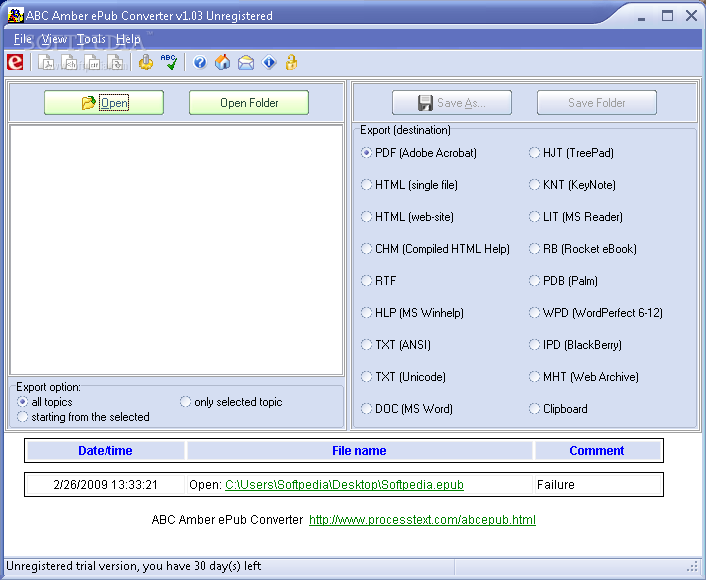Click the Save Folder button

pyautogui.click(x=597, y=103)
